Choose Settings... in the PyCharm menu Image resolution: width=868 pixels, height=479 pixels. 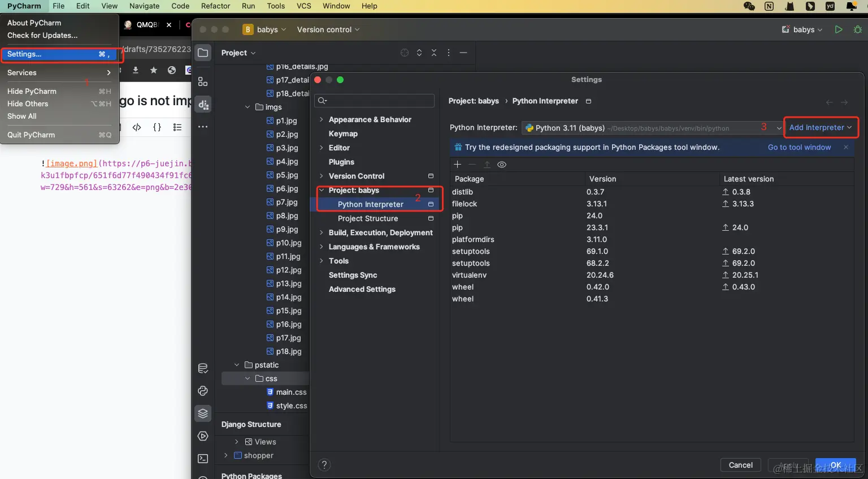tap(59, 54)
